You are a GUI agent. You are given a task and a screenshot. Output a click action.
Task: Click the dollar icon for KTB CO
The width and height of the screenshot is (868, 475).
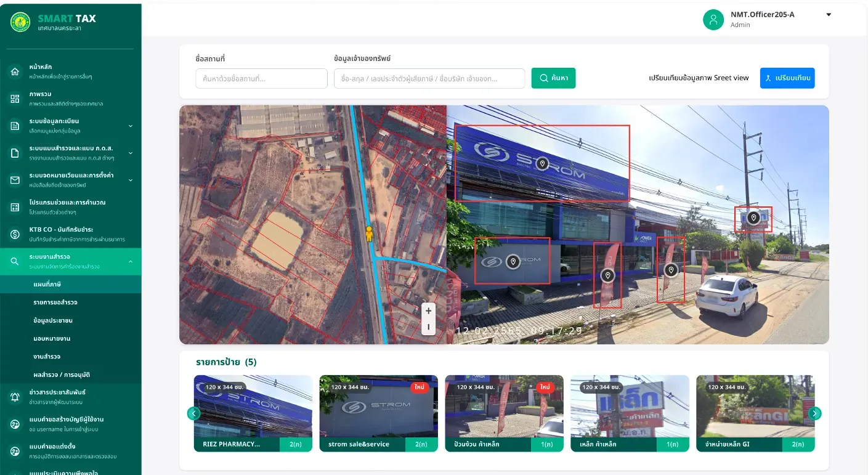[15, 234]
